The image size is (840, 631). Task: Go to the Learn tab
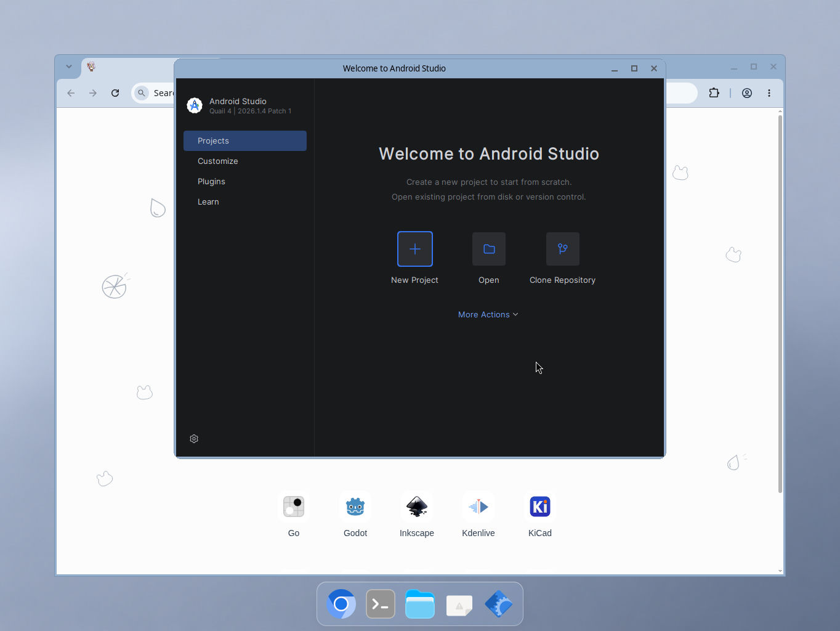pyautogui.click(x=245, y=202)
